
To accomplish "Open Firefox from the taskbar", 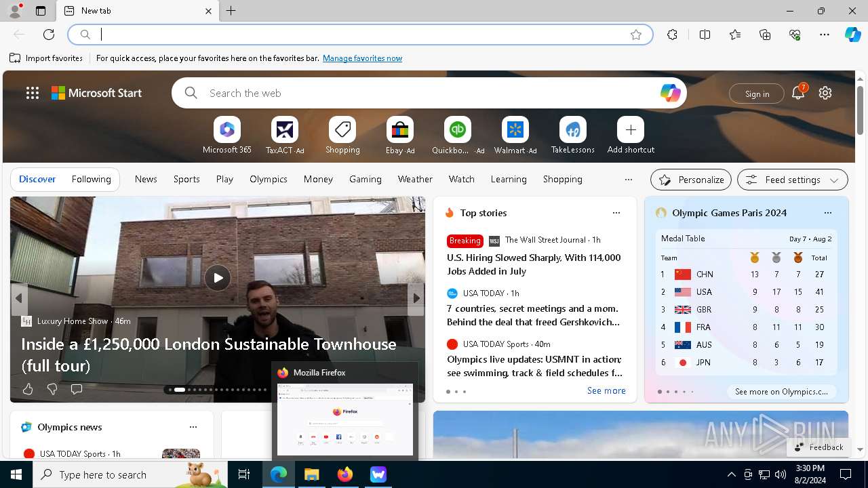I will coord(345,474).
